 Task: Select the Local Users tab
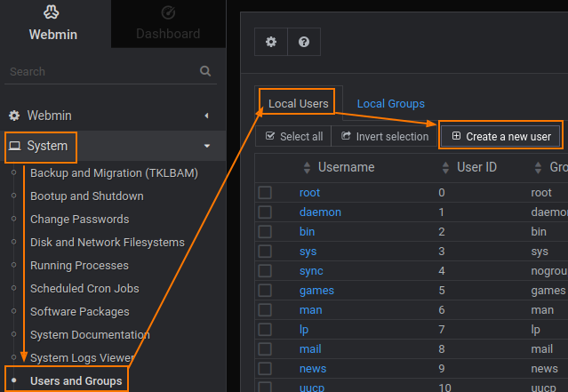298,104
